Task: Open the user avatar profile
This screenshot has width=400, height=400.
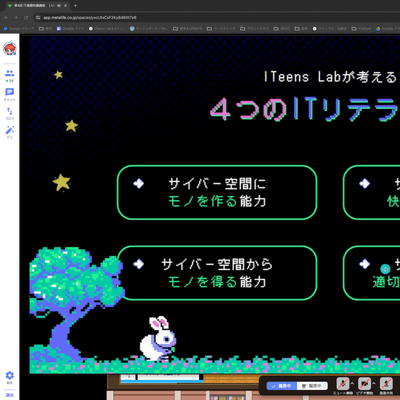Action: pyautogui.click(x=10, y=49)
